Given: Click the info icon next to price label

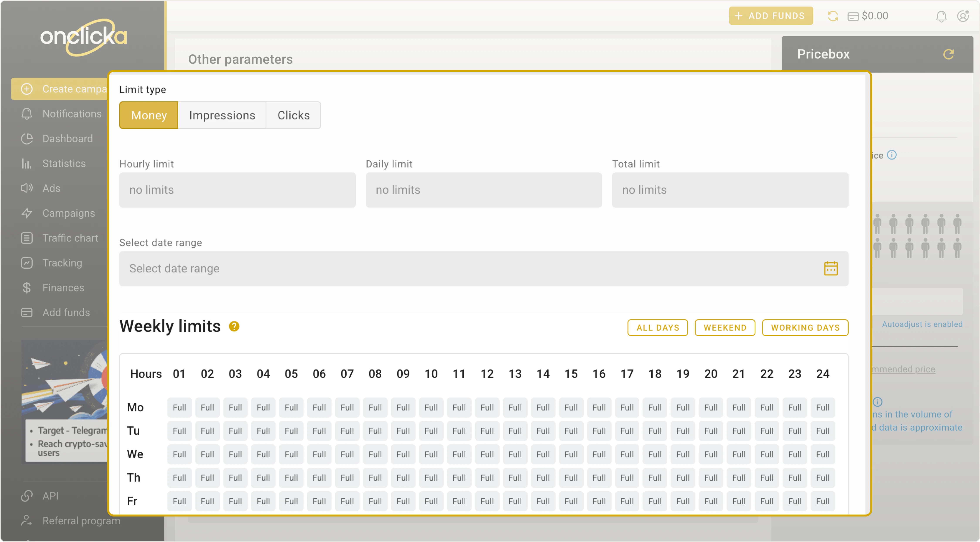Looking at the screenshot, I should click(x=892, y=155).
